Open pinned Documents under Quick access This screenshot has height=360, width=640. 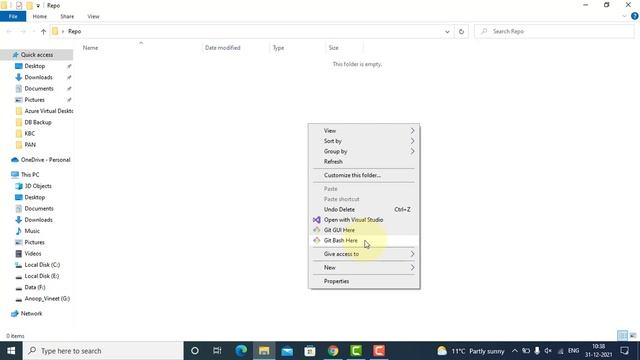click(x=39, y=89)
